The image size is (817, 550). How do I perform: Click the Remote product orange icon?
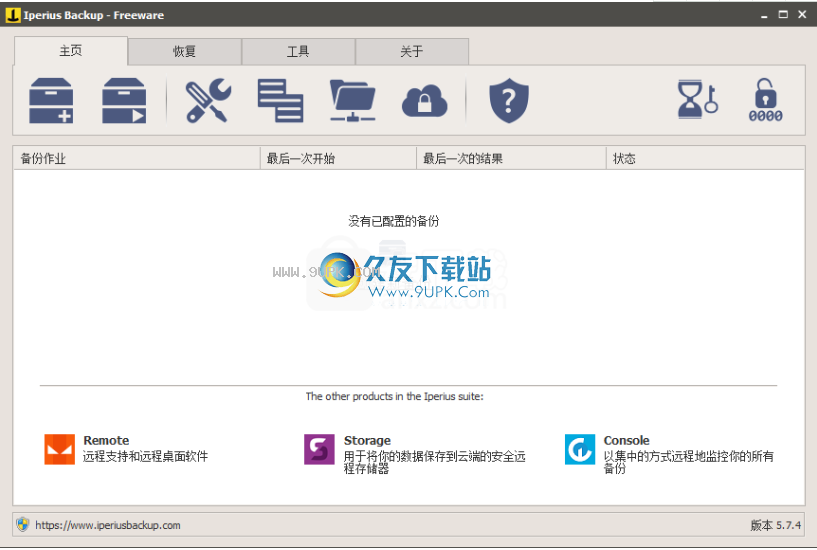click(59, 449)
